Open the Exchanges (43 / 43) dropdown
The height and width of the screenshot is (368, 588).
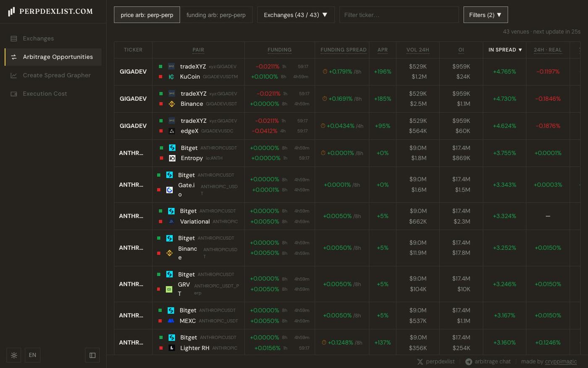click(x=296, y=15)
